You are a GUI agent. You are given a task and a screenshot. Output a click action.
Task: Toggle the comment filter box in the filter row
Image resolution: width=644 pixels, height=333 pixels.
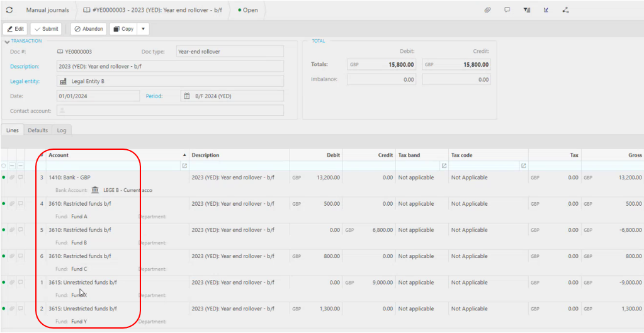[21, 166]
